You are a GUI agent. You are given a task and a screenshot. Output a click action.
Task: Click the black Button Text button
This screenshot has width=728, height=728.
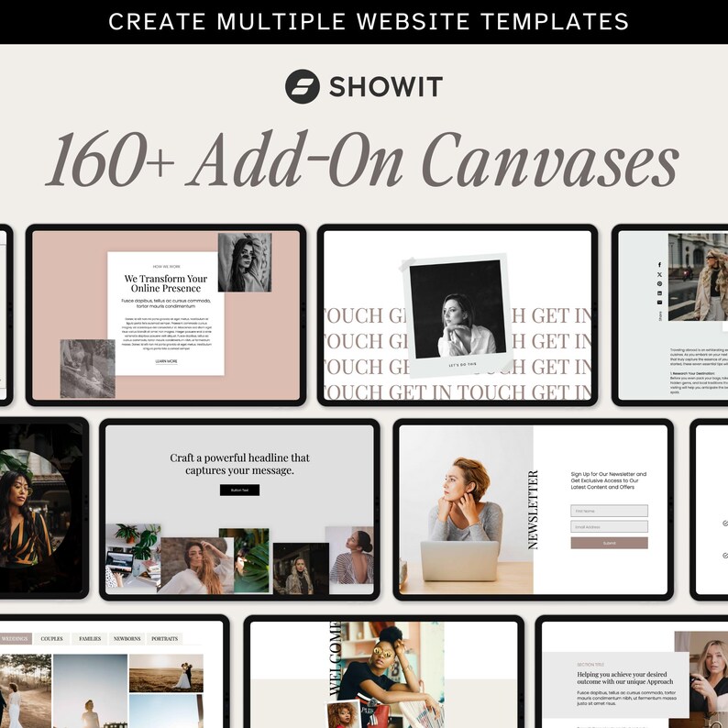[239, 491]
